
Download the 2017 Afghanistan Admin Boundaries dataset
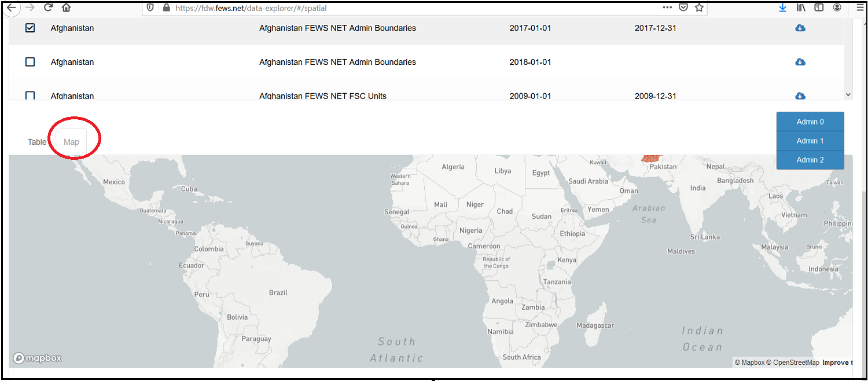[x=800, y=28]
